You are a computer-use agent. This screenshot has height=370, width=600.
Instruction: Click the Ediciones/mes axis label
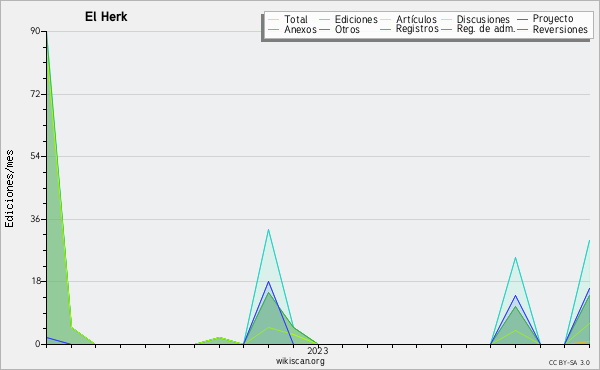[9, 189]
